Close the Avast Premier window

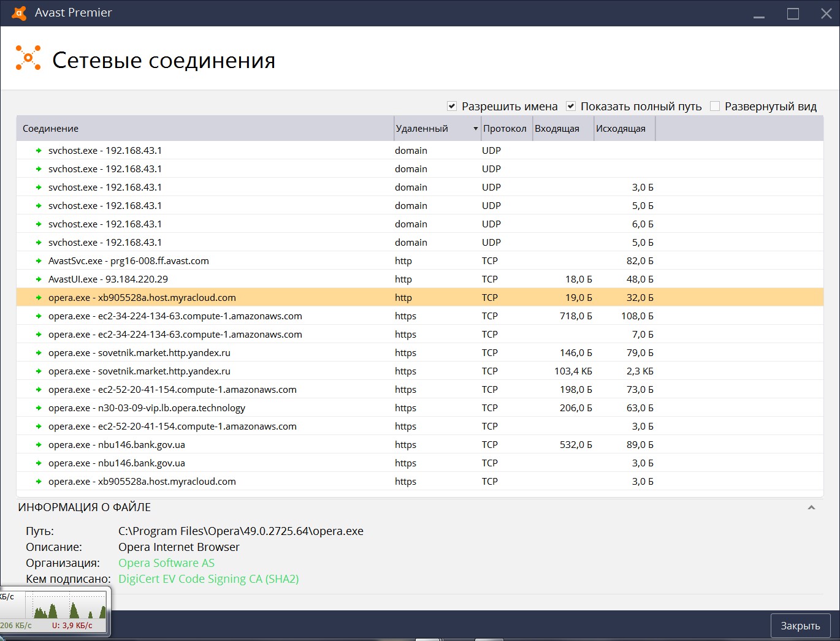click(826, 13)
